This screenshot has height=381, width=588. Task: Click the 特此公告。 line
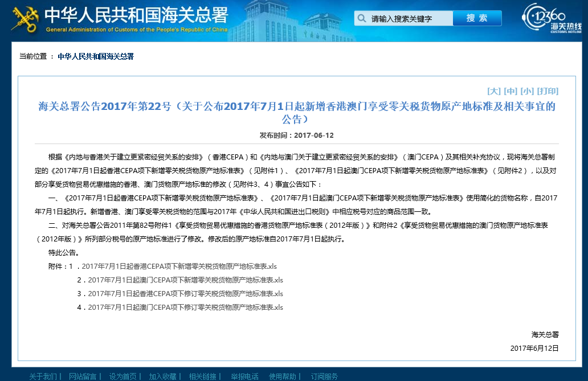click(64, 253)
